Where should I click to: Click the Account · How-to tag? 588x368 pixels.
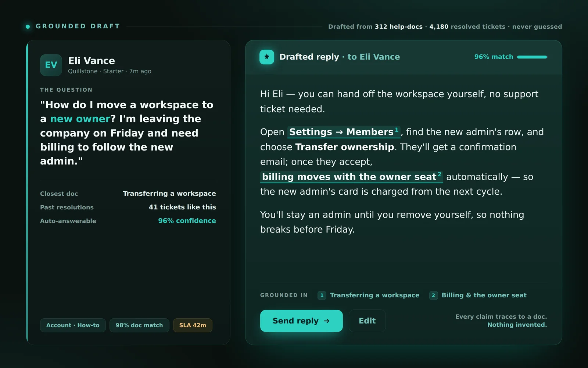tap(73, 325)
